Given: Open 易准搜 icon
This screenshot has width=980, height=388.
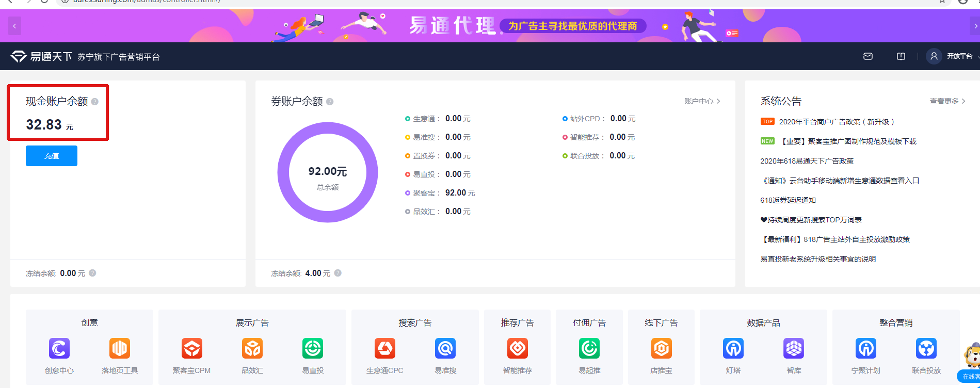Looking at the screenshot, I should [x=445, y=348].
